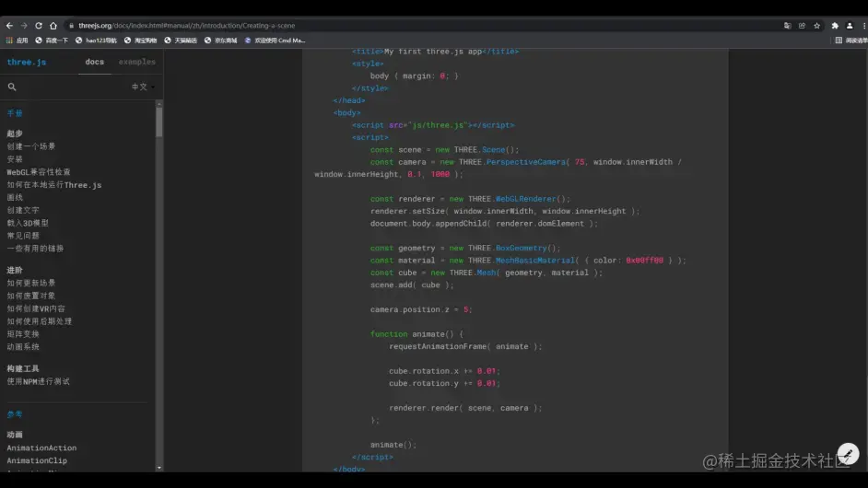
Task: Click the docs search input field
Action: pos(72,87)
